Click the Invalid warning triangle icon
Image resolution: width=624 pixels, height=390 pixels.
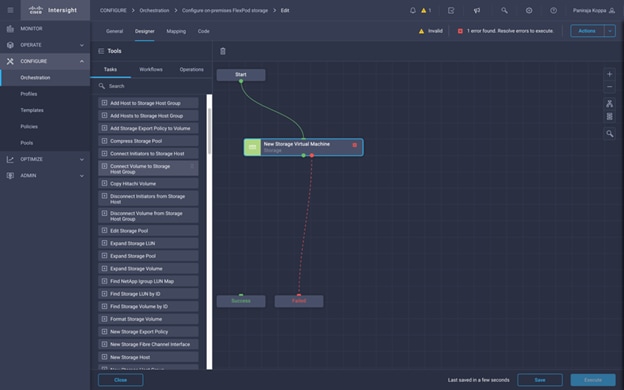(421, 31)
